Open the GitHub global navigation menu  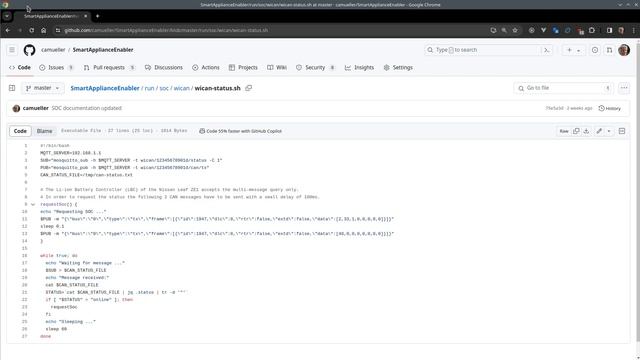coord(12,50)
